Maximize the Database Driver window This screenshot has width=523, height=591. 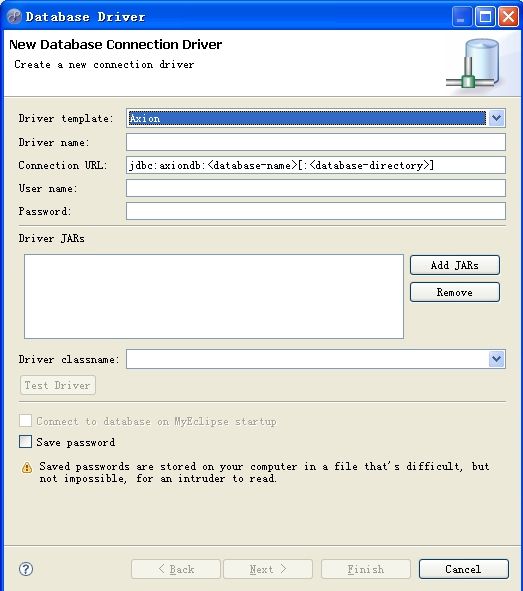point(485,17)
